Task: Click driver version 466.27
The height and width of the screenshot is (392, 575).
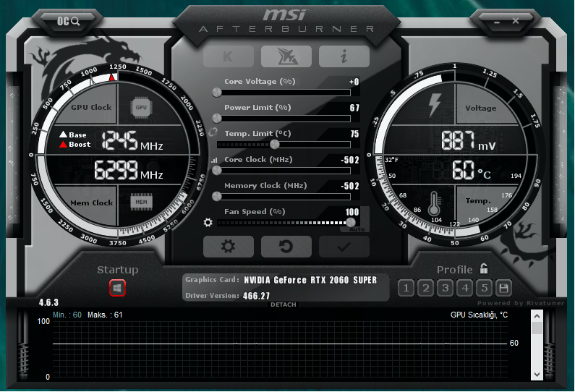Action: [256, 296]
